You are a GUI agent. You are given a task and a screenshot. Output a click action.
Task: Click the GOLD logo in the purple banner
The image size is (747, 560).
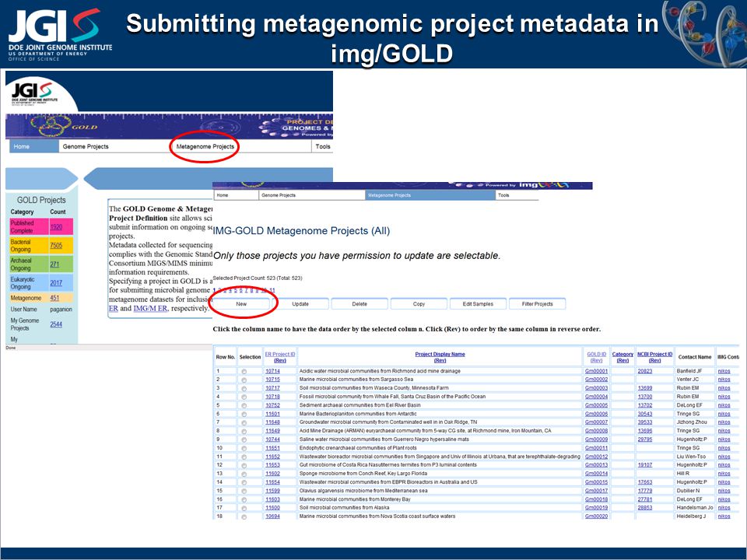click(64, 126)
